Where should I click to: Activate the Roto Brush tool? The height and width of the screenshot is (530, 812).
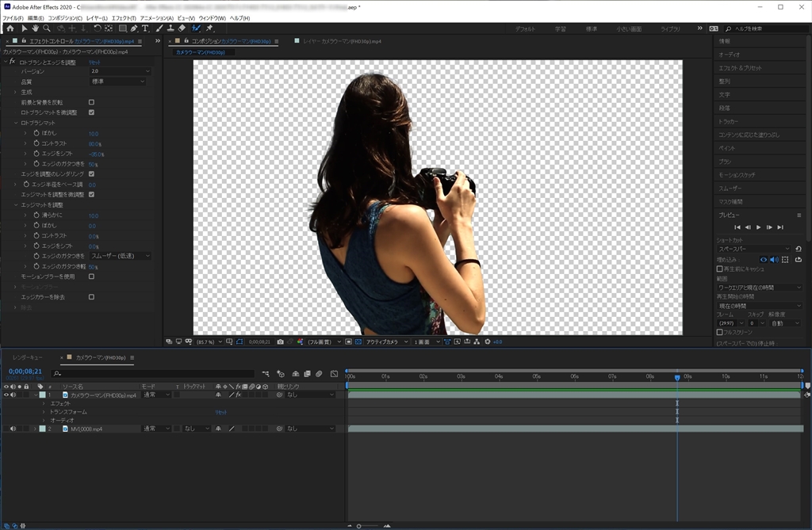(196, 29)
